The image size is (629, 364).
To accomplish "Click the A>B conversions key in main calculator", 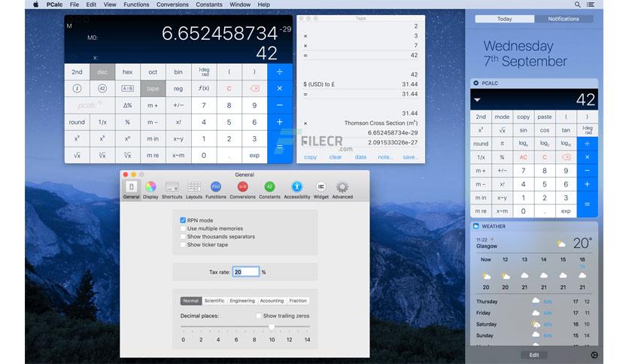I will tap(128, 89).
